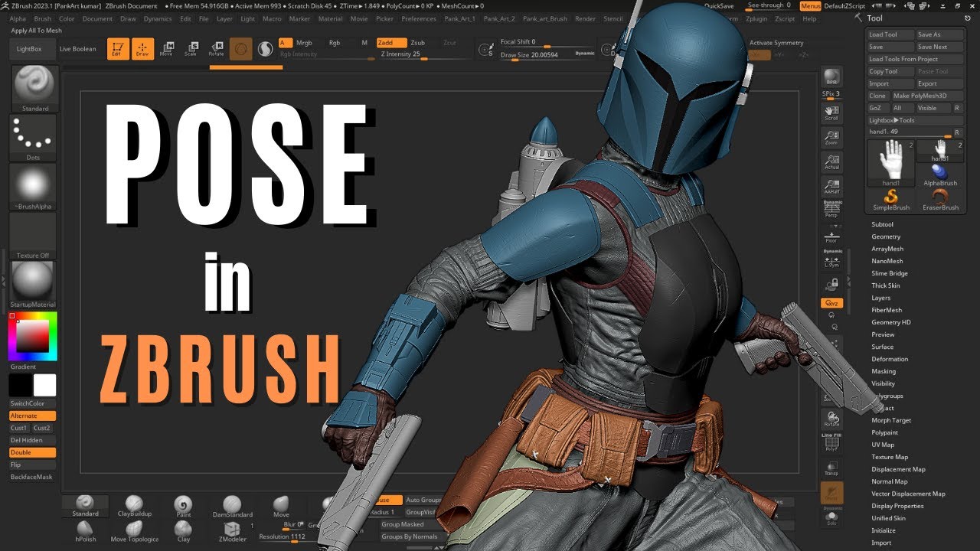Expand the UV Map section
This screenshot has width=980, height=551.
click(883, 445)
